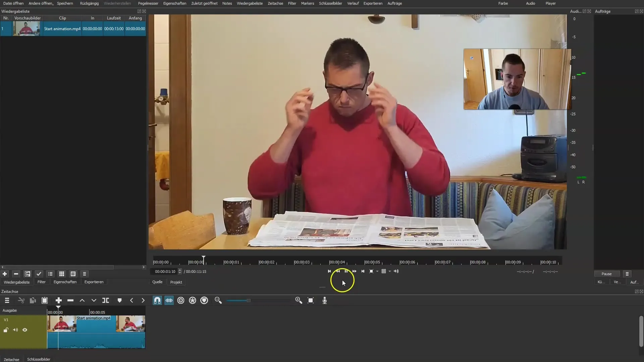Open the Exportieren tab under playlist

point(94,282)
